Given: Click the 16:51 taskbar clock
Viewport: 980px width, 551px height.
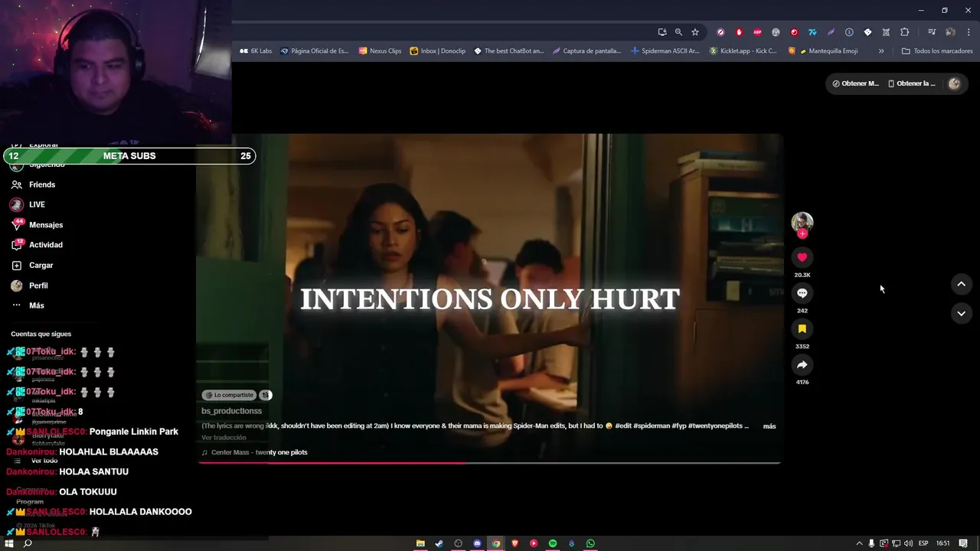Looking at the screenshot, I should click(x=942, y=543).
